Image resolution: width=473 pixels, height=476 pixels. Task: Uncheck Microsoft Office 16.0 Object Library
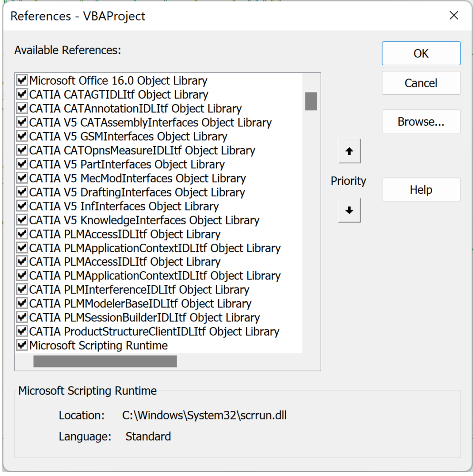[x=21, y=80]
